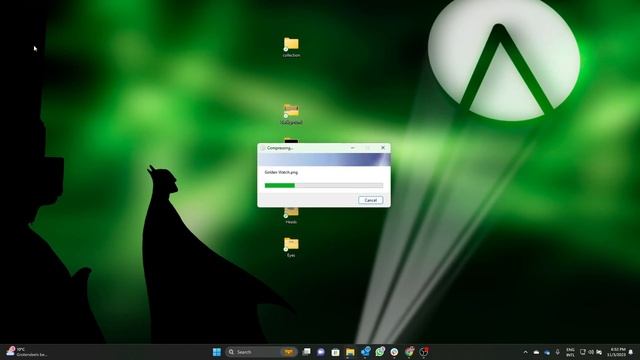Click the green compression progress bar
The height and width of the screenshot is (360, 640).
click(324, 185)
